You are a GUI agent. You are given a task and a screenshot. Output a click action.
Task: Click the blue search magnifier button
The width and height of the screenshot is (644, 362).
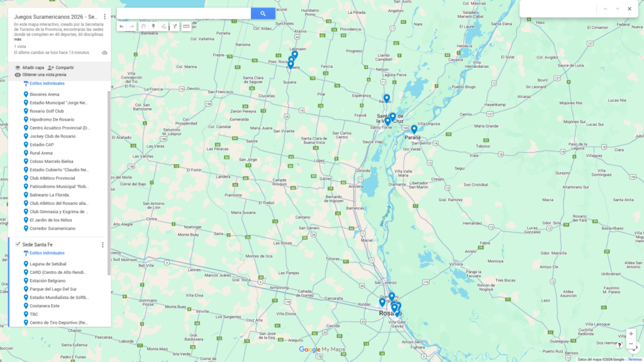coord(263,13)
